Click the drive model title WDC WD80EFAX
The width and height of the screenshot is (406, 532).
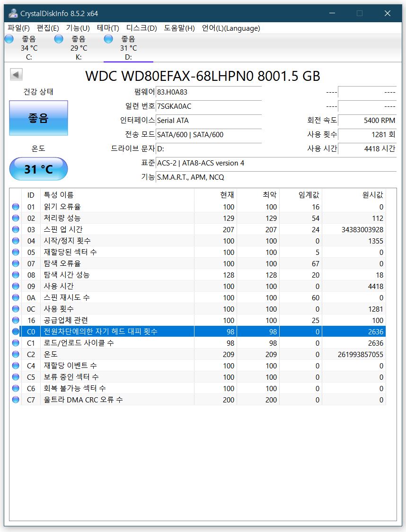203,76
